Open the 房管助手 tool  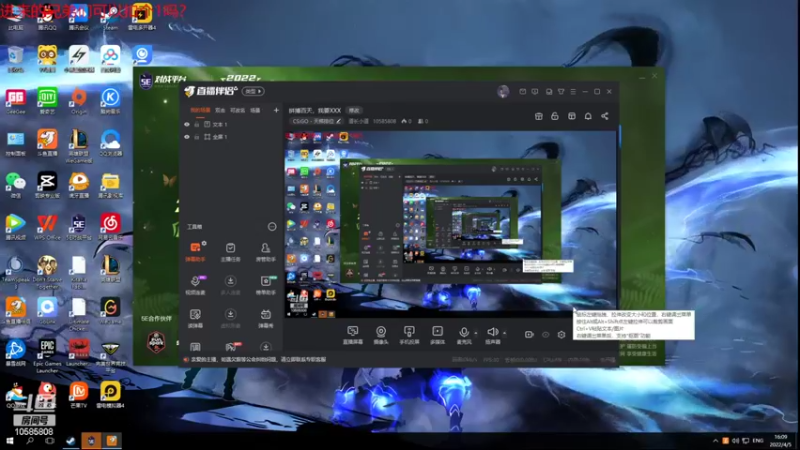click(x=265, y=252)
